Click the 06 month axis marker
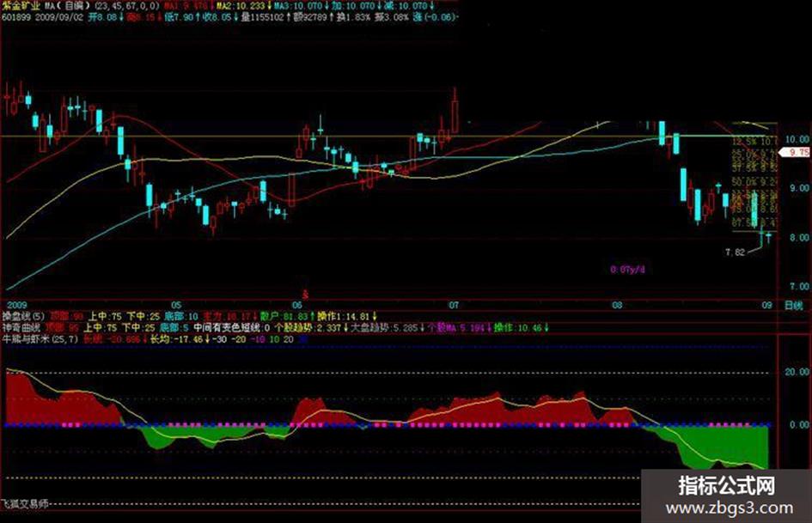 tap(296, 306)
